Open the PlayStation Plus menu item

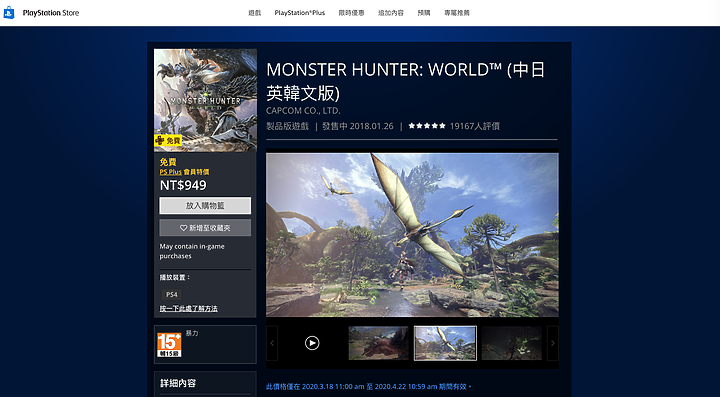click(x=299, y=13)
